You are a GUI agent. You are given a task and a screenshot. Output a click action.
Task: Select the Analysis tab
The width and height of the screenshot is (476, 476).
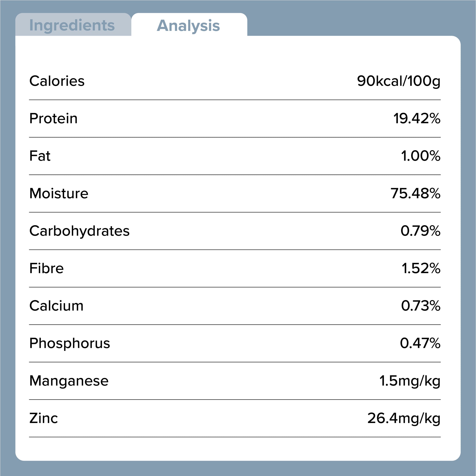point(188,26)
